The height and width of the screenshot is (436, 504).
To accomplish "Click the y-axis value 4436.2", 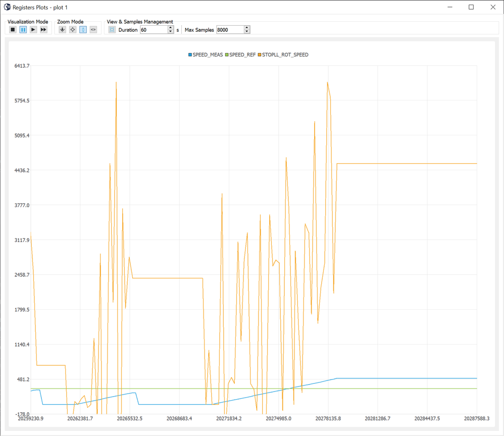I will coord(22,170).
